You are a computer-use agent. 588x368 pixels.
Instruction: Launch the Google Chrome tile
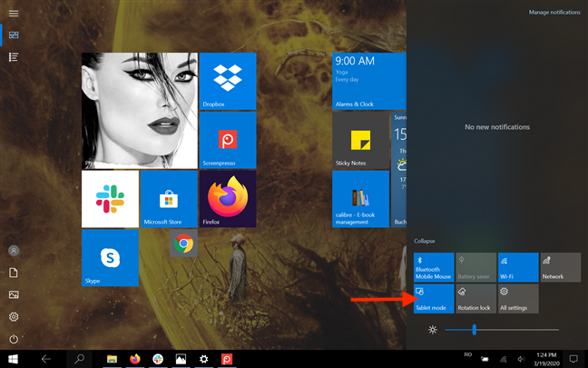pyautogui.click(x=183, y=244)
